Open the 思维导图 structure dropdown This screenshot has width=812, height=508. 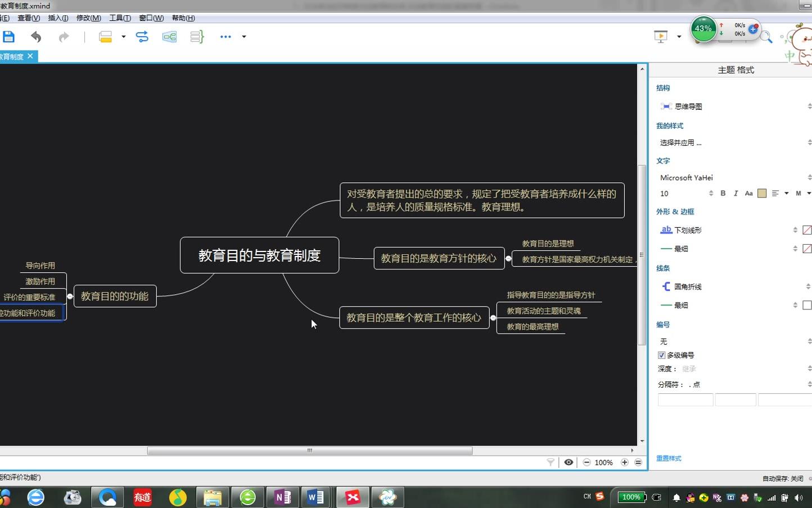[x=731, y=106]
